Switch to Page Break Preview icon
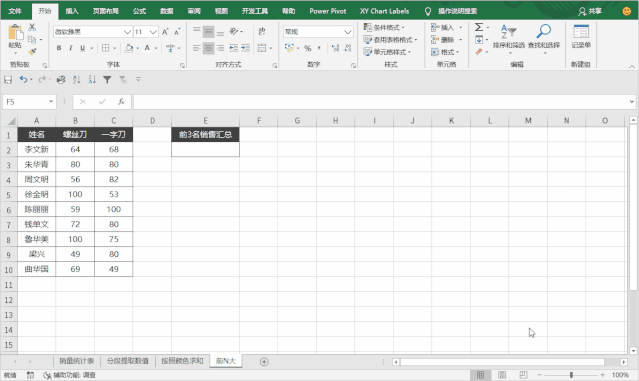This screenshot has height=381, width=639. (523, 374)
